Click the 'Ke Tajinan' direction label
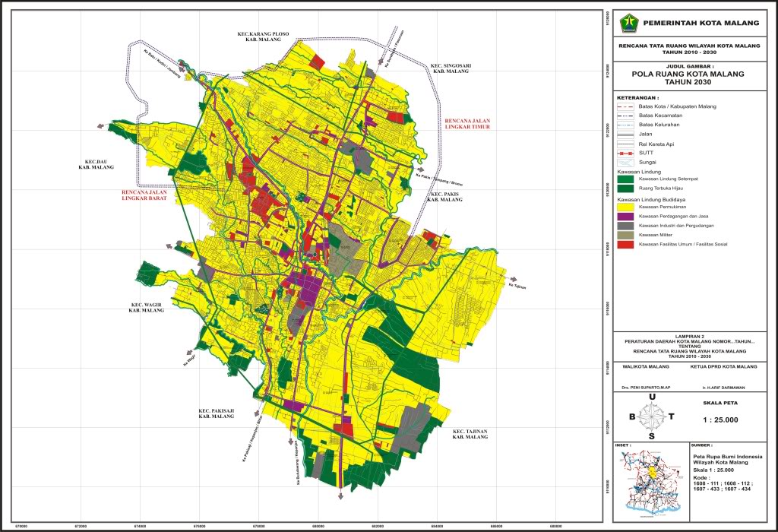Screen dimensions: 778x532 pos(517,286)
